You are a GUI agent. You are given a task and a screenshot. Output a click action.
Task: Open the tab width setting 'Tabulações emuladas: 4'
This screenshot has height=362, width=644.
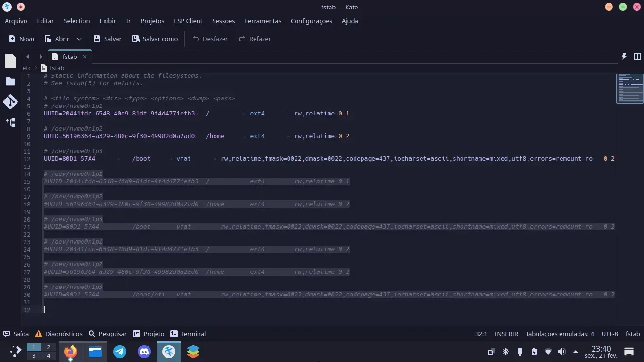[559, 334]
